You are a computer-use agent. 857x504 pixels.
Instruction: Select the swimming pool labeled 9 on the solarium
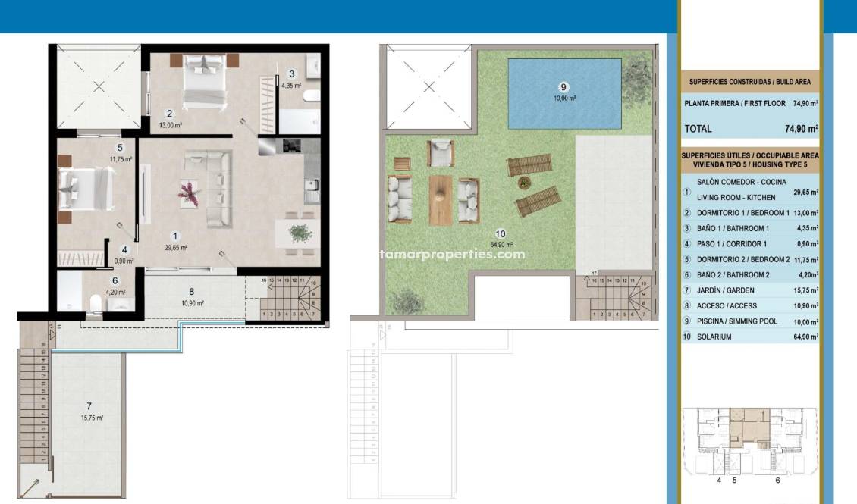pos(564,93)
